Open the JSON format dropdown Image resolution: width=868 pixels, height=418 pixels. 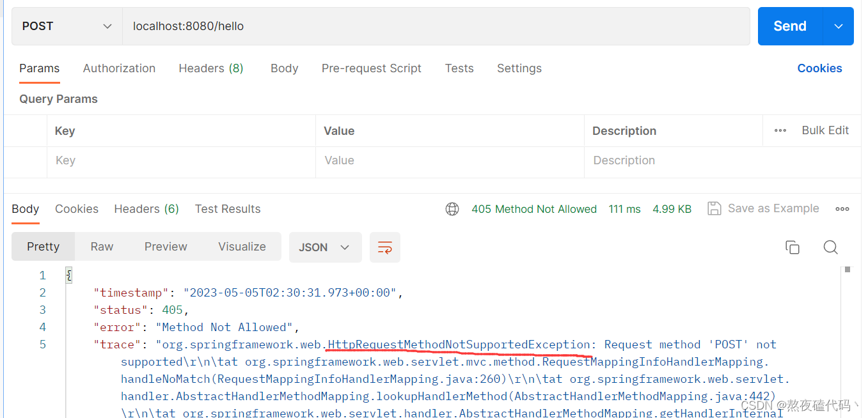pyautogui.click(x=326, y=247)
